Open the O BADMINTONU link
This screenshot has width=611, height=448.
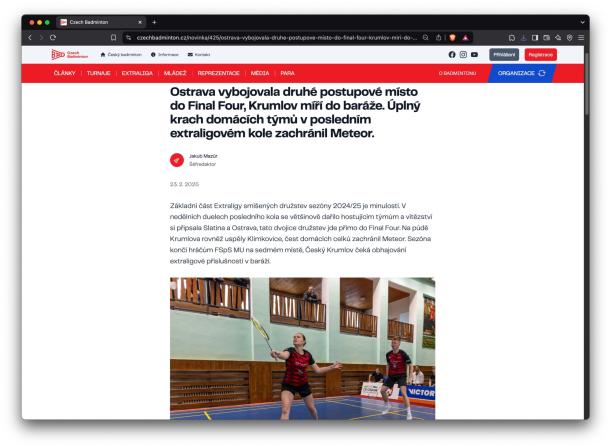click(457, 73)
